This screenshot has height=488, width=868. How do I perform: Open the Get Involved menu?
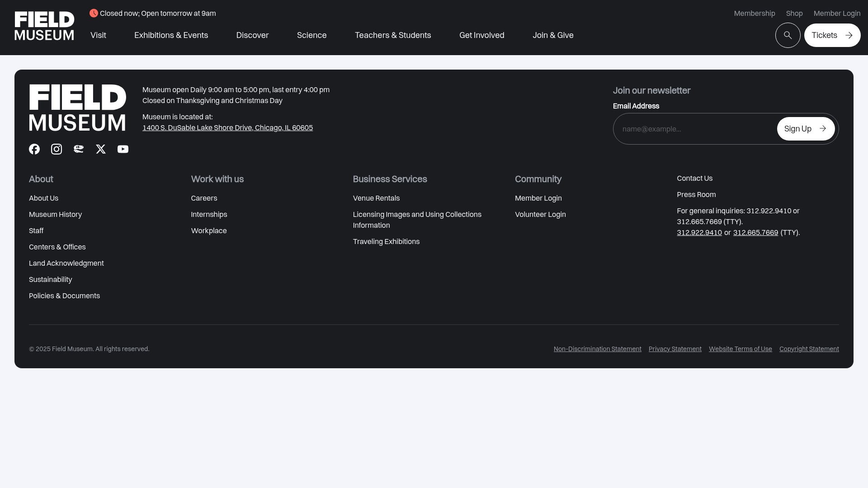482,35
